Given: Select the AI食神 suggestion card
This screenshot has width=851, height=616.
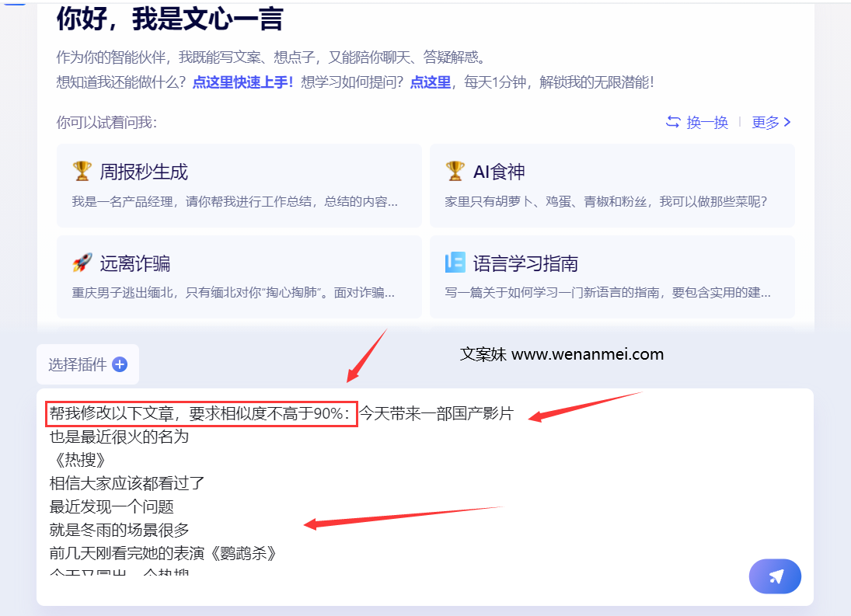Looking at the screenshot, I should point(612,186).
